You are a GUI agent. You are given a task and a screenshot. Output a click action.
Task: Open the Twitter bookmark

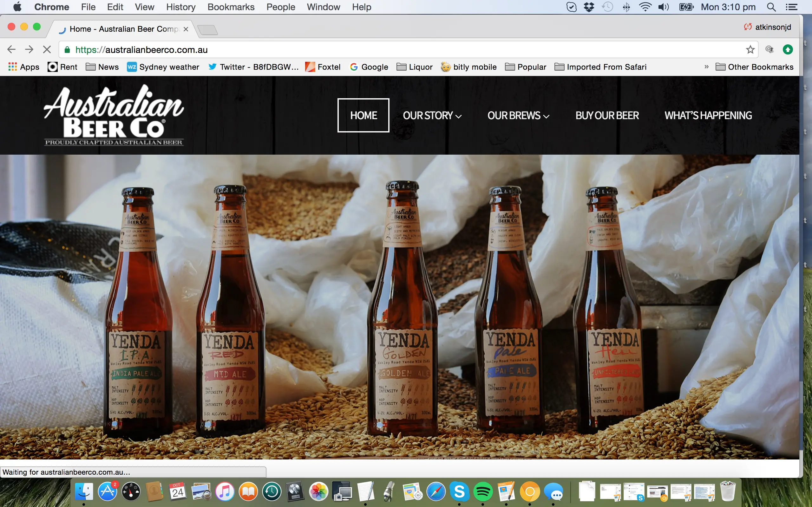point(254,67)
